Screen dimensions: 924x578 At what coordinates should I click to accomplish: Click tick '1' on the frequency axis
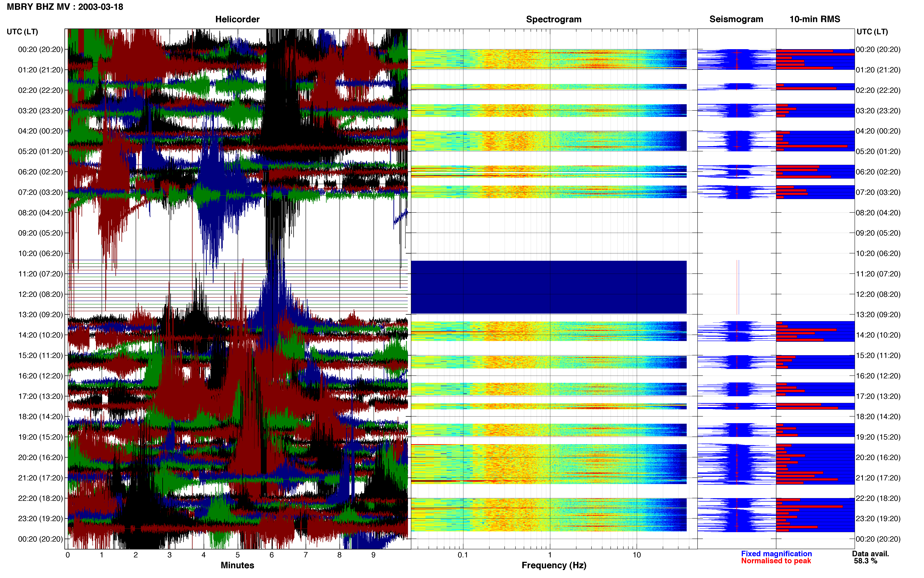[x=550, y=555]
